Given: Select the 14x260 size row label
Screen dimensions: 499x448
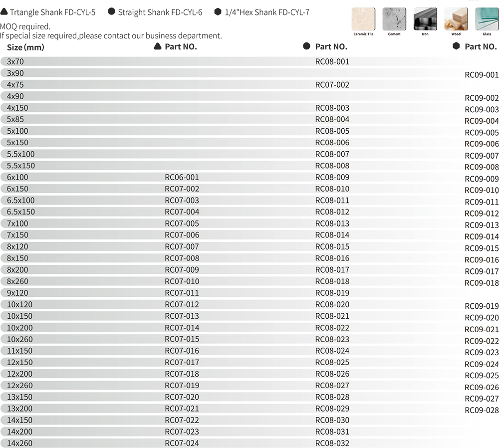Looking at the screenshot, I should tap(20, 443).
